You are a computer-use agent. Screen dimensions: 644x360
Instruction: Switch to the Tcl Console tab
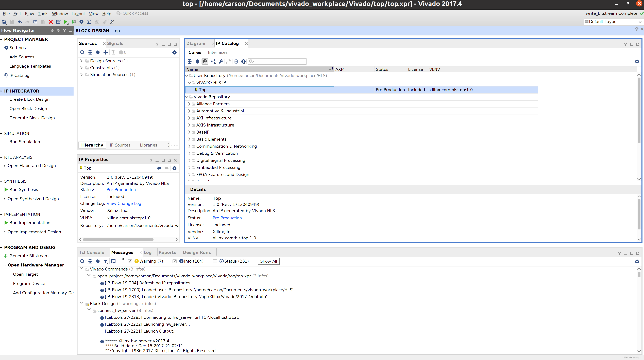point(92,252)
